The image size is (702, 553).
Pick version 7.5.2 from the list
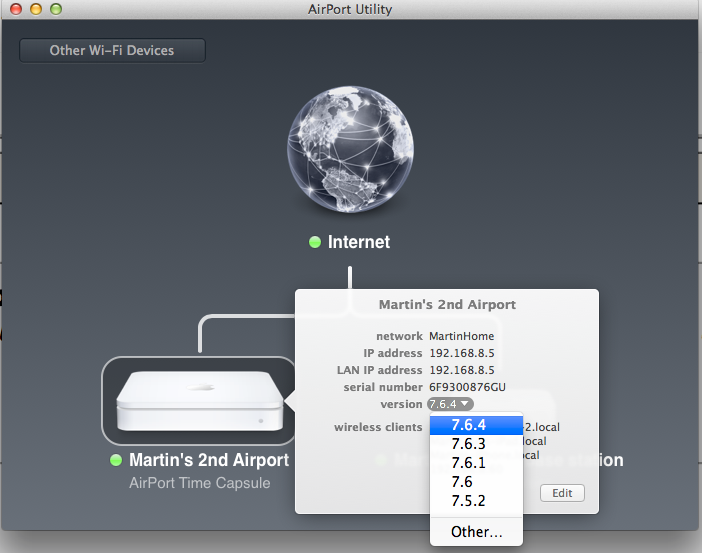click(476, 501)
